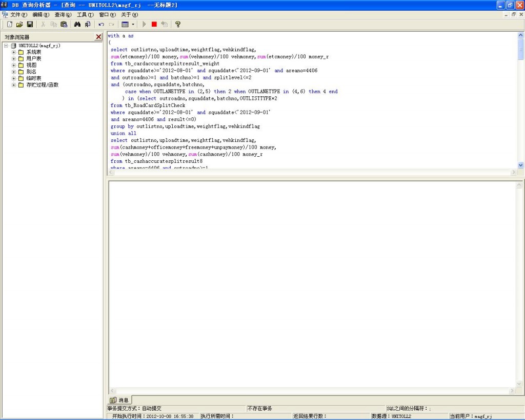
Task: Click the Undo arrow icon
Action: (x=101, y=24)
